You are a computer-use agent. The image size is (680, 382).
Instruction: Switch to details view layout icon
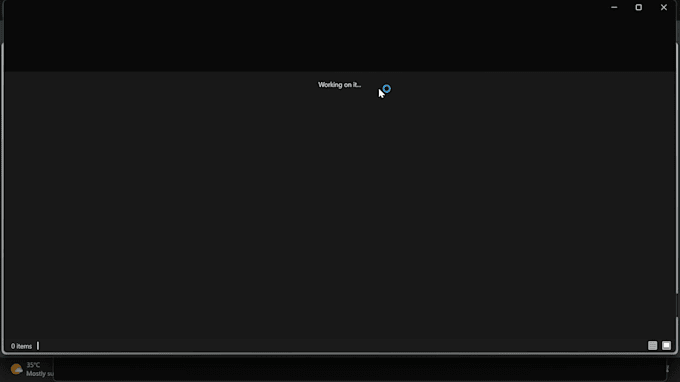[652, 346]
